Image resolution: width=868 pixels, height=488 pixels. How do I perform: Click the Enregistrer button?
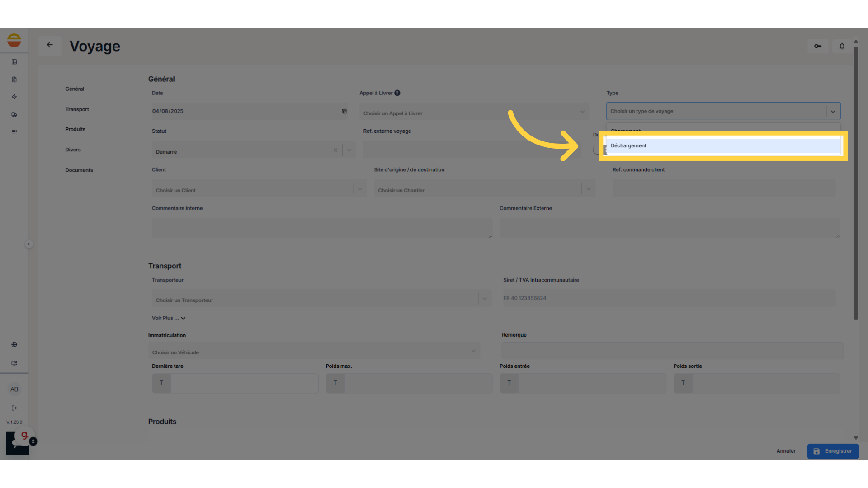coord(833,451)
